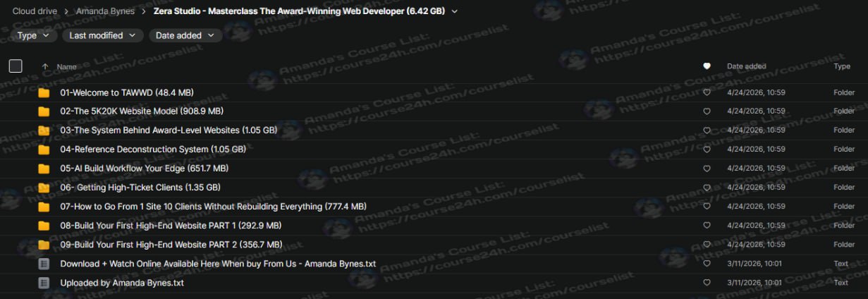Open the 01-Welcome to TAWWD folder icon
Image resolution: width=868 pixels, height=299 pixels.
tap(44, 92)
